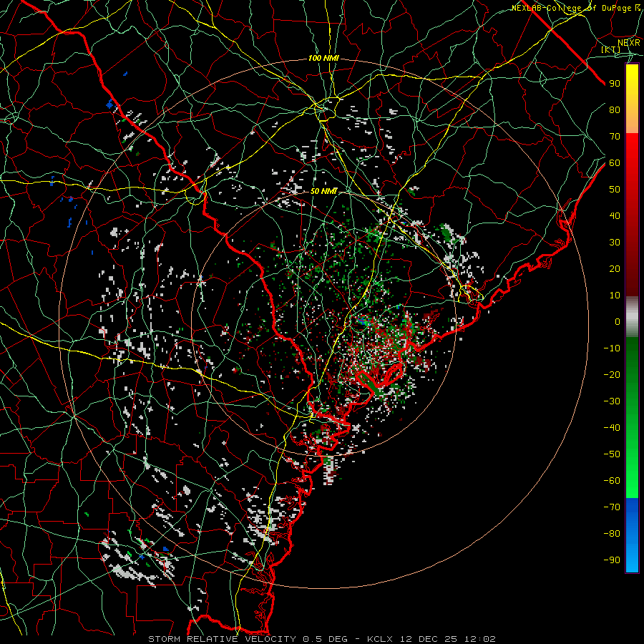Click the 90 value on velocity scale

point(615,84)
